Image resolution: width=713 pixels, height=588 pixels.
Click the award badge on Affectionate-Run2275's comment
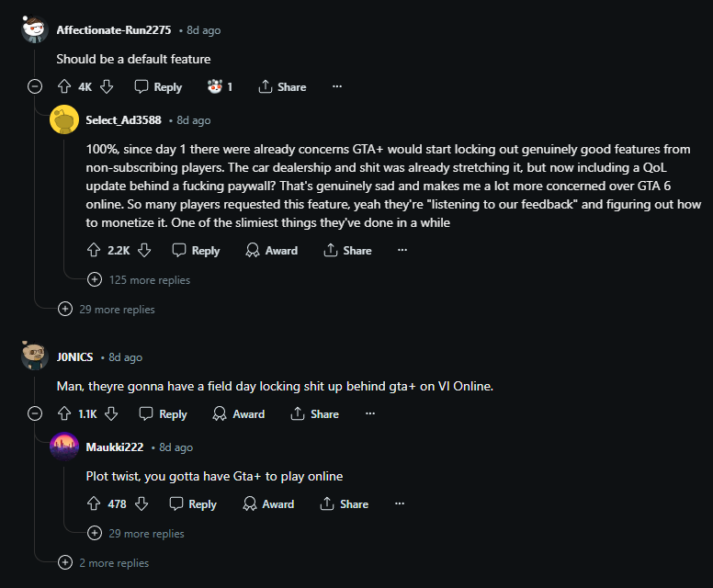[220, 86]
